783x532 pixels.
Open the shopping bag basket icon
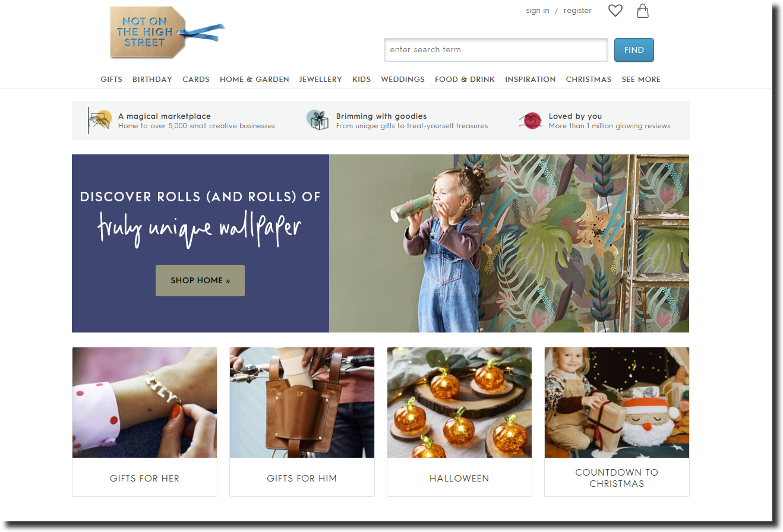coord(642,11)
